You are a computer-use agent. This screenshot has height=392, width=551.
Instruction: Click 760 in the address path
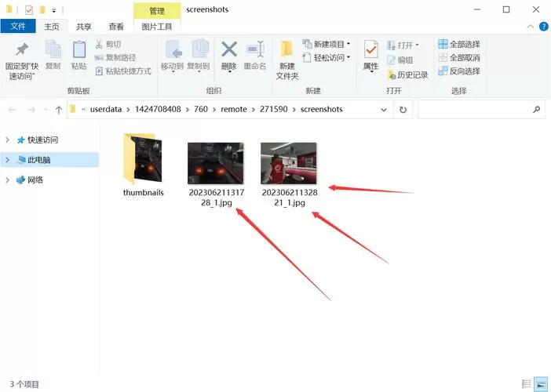pyautogui.click(x=201, y=109)
